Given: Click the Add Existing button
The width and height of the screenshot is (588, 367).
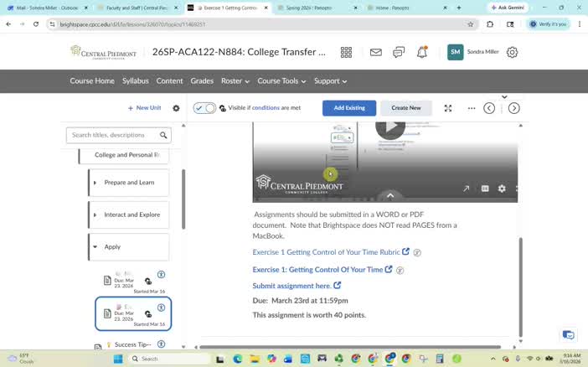Looking at the screenshot, I should pyautogui.click(x=349, y=108).
